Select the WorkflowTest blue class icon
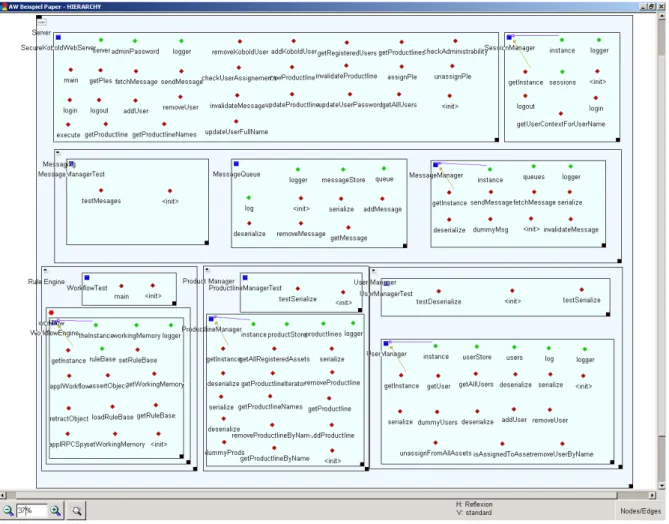 (87, 278)
